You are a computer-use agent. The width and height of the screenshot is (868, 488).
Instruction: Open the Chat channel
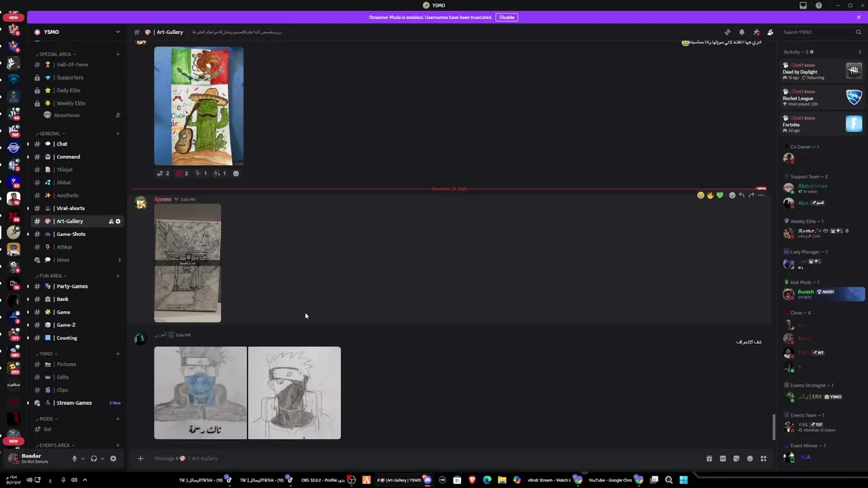(78, 144)
